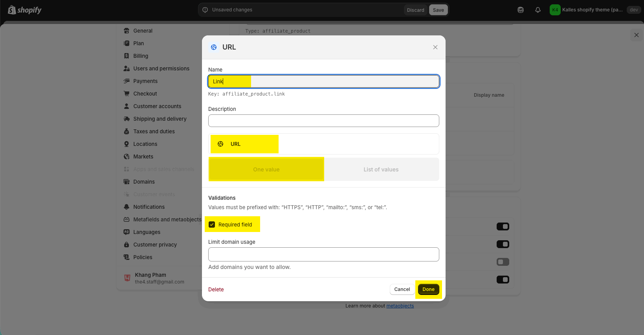Click the Payments icon in sidebar

(x=127, y=81)
